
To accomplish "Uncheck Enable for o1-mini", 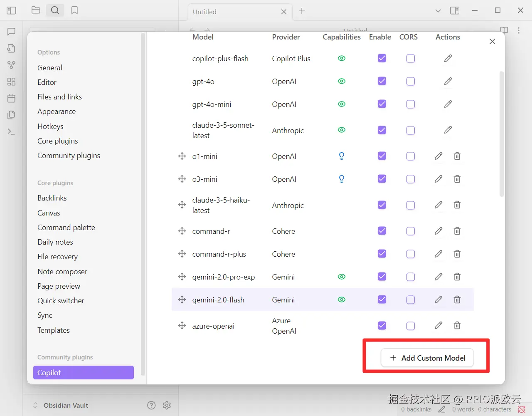I will click(x=382, y=156).
